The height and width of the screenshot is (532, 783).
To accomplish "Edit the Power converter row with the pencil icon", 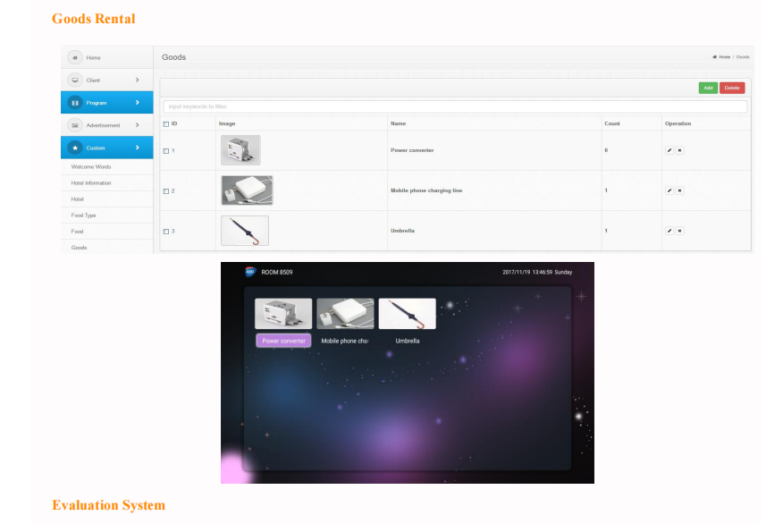I will click(x=669, y=150).
